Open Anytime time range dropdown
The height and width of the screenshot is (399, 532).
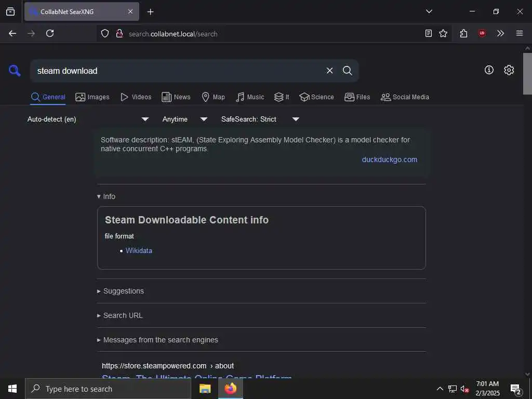[185, 119]
